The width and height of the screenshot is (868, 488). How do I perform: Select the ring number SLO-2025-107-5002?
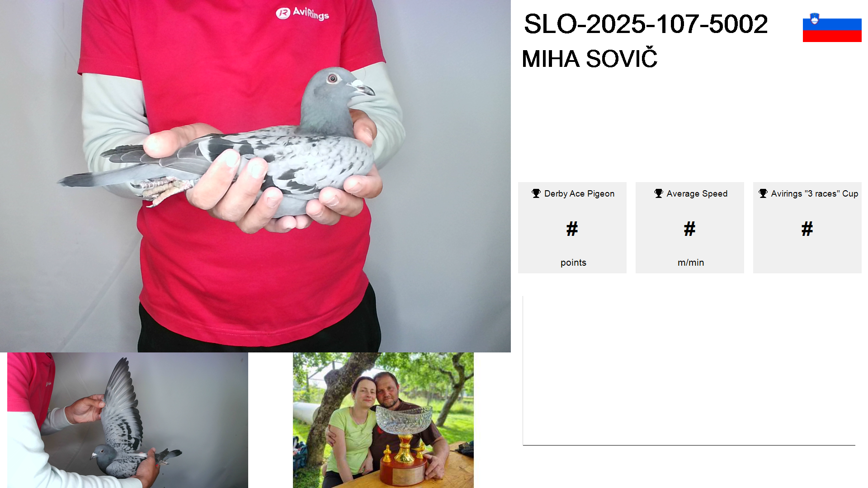646,24
